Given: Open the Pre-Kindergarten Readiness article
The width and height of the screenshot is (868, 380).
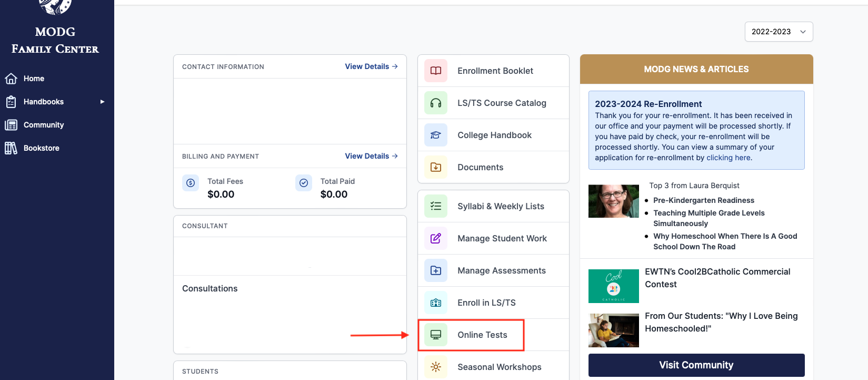Looking at the screenshot, I should click(x=704, y=200).
